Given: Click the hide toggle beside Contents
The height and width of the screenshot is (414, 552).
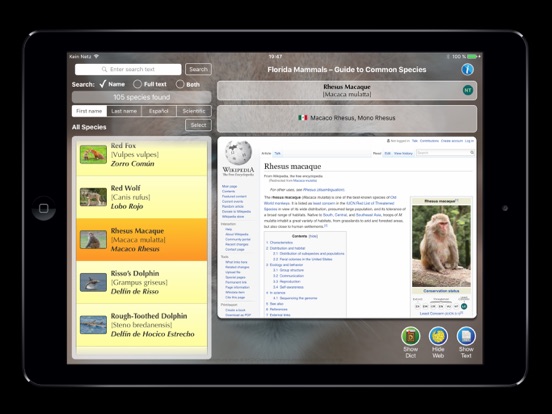Looking at the screenshot, I should tap(313, 237).
